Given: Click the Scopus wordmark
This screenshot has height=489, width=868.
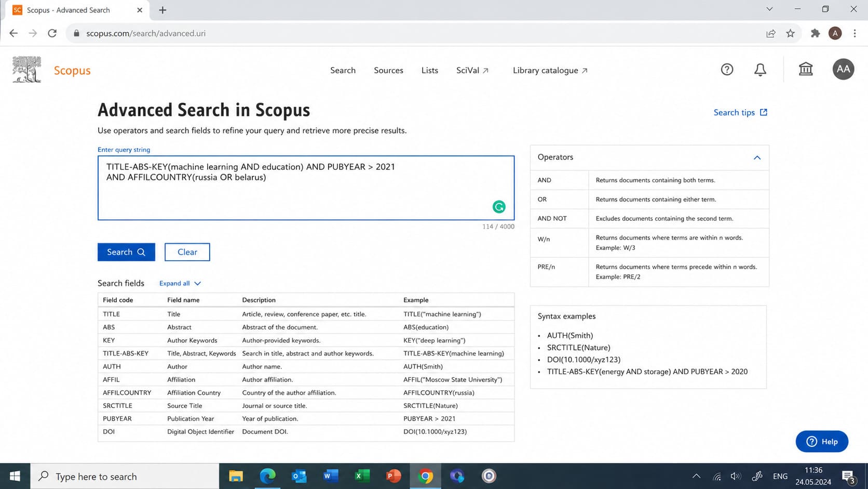Looking at the screenshot, I should point(72,70).
